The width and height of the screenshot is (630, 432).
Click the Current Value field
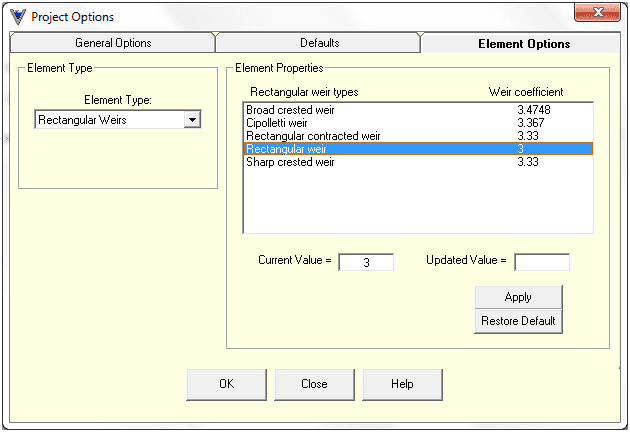(x=366, y=262)
